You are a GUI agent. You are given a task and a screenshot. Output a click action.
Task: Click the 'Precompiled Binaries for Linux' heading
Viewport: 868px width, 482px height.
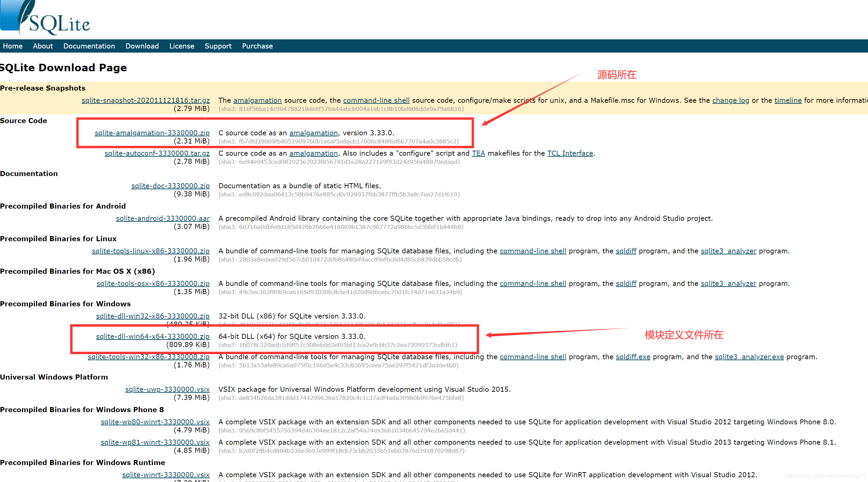tap(58, 239)
